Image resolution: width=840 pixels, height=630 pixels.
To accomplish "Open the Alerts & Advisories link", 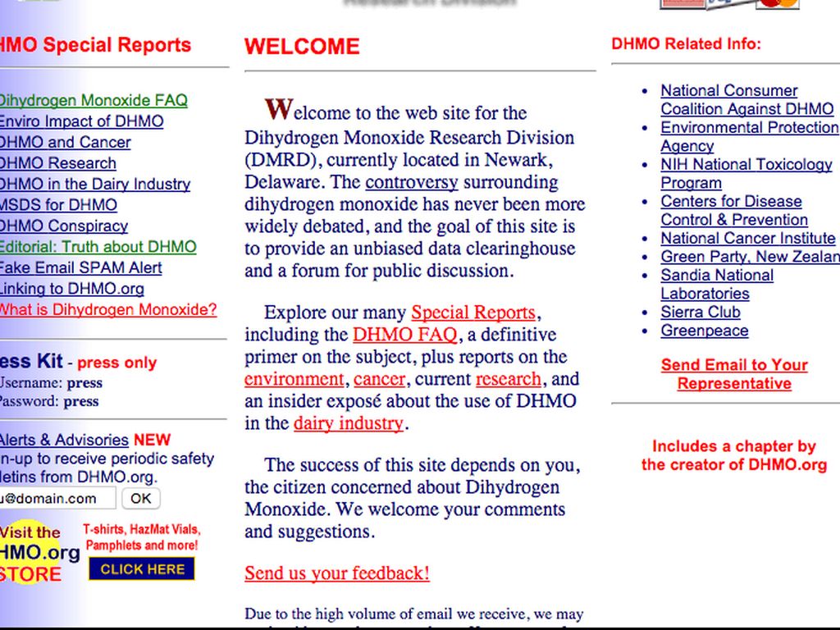I will point(64,440).
